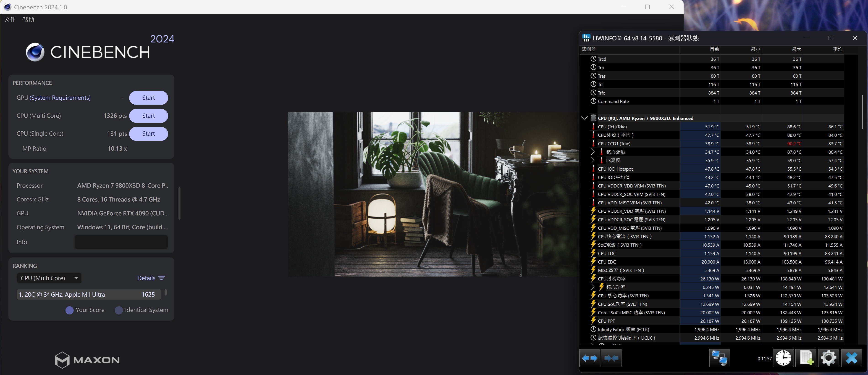
Task: Click the Apple M1 Ultra ranking score bar
Action: [x=89, y=294]
